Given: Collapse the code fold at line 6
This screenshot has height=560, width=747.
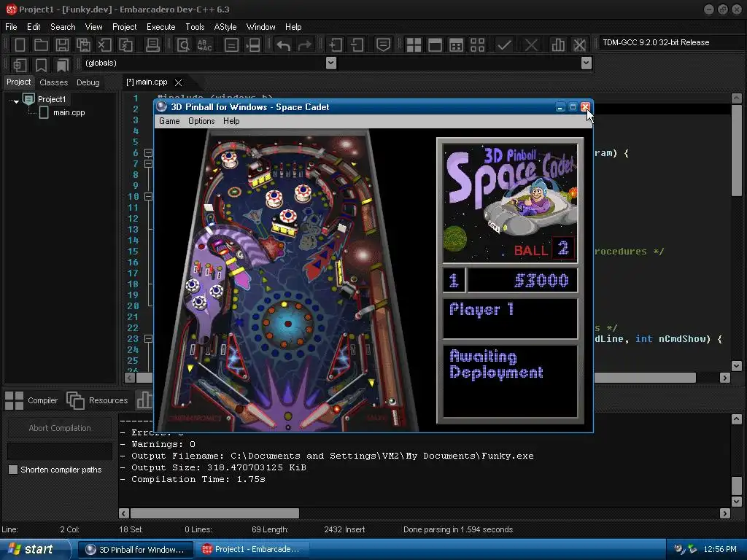Looking at the screenshot, I should [x=149, y=153].
